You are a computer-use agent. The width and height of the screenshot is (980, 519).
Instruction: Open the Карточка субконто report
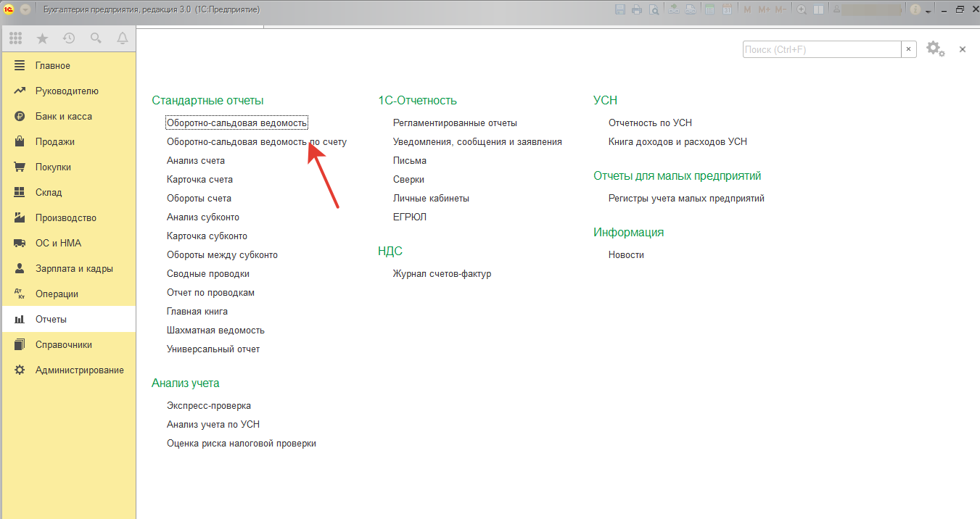207,236
